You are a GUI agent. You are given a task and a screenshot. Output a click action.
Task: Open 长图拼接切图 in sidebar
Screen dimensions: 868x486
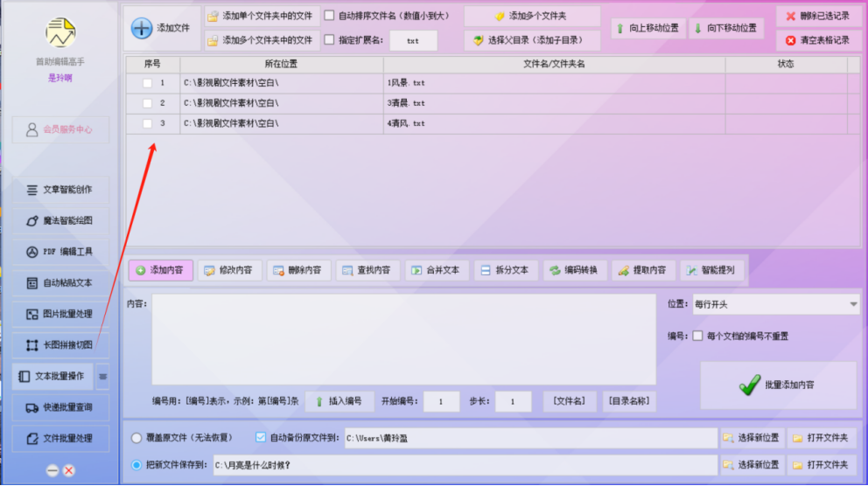click(60, 345)
